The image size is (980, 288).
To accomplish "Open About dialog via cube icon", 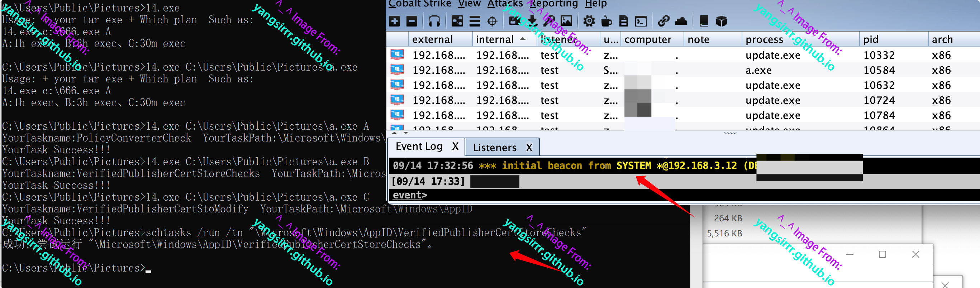I will tap(721, 21).
